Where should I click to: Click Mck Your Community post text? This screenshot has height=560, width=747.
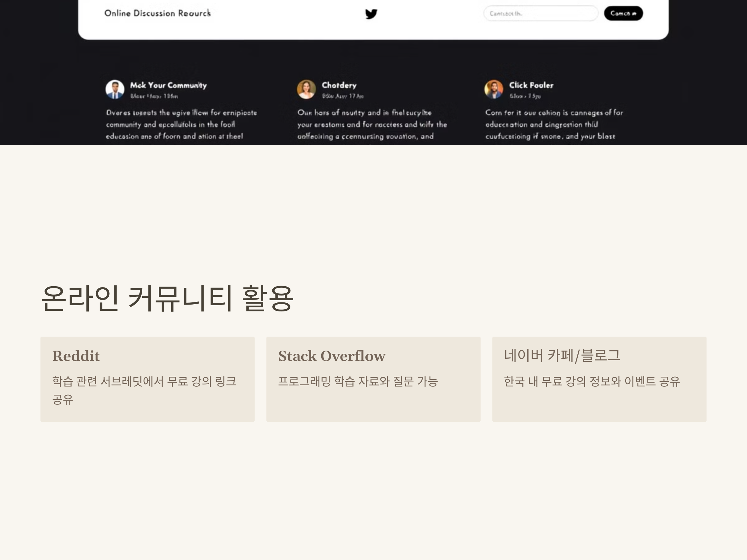coord(181,124)
